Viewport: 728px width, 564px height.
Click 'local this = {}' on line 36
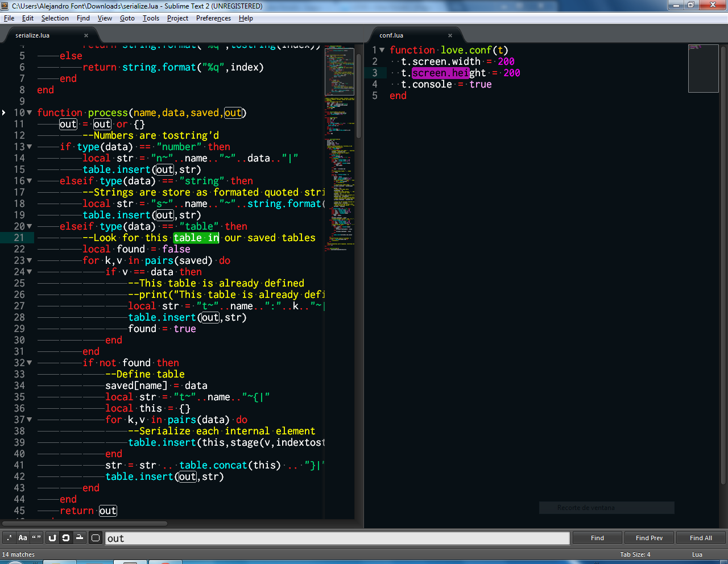[x=148, y=408]
